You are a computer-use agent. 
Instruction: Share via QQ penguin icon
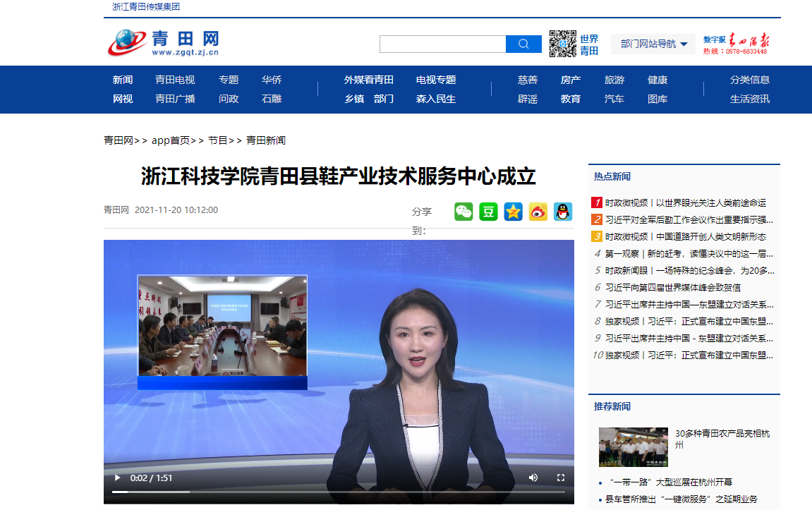click(x=563, y=212)
